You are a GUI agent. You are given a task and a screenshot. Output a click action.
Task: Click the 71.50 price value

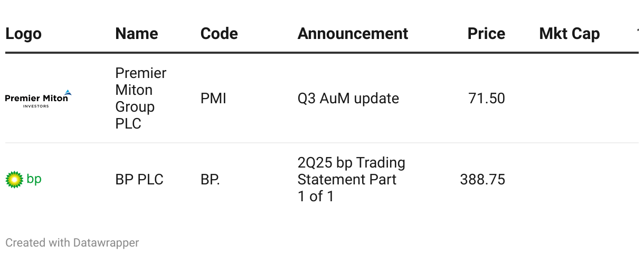pyautogui.click(x=487, y=99)
